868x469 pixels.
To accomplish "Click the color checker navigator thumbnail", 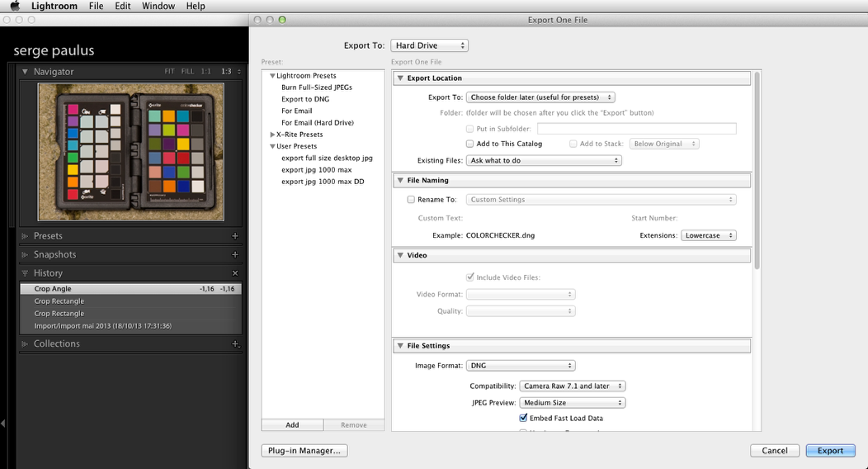I will click(x=131, y=152).
